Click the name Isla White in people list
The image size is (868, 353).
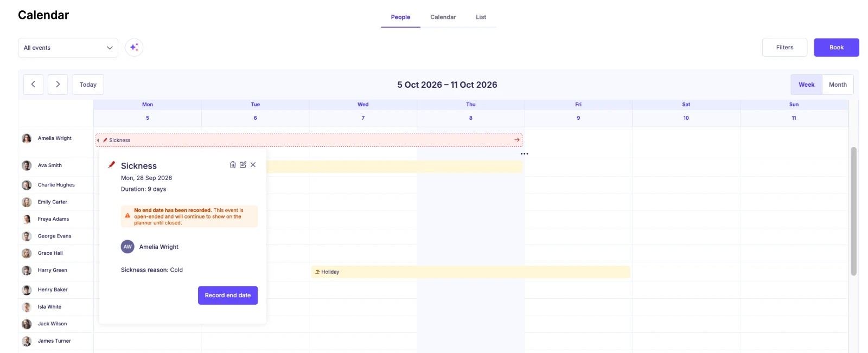point(49,307)
